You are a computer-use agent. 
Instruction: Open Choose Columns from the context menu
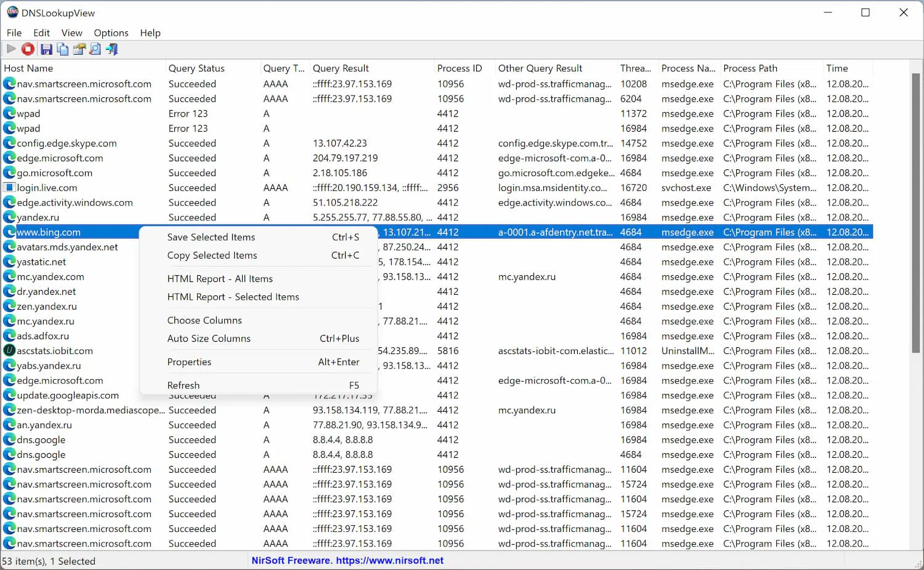coord(258,320)
